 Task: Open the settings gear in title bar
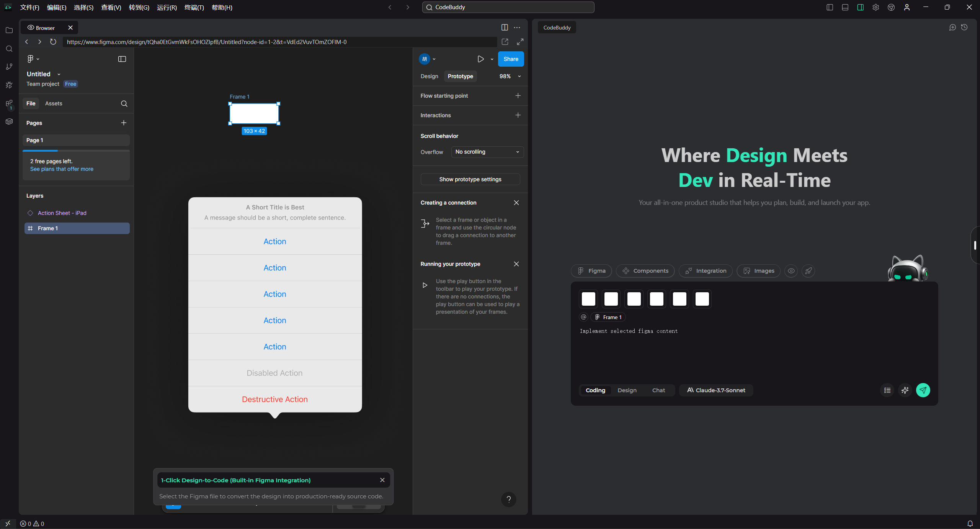pos(875,7)
